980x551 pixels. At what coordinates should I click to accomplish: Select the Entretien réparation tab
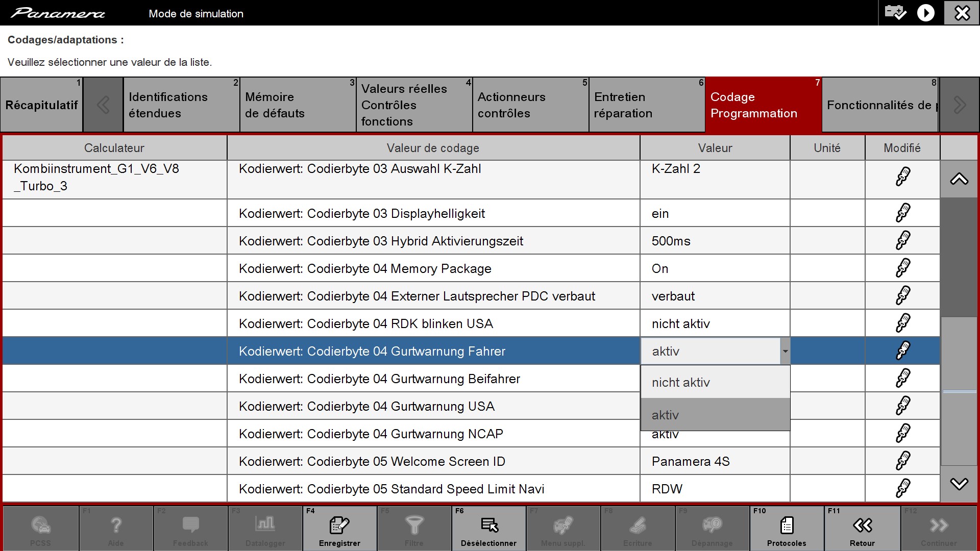(647, 105)
